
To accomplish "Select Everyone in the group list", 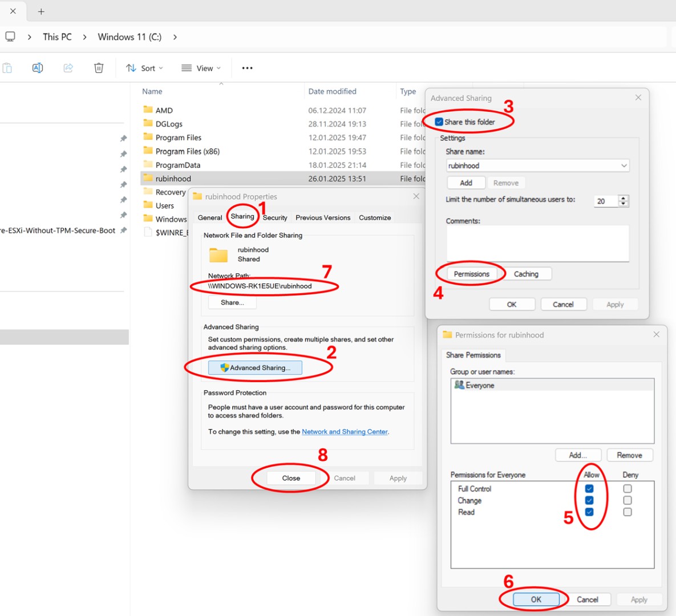I will 552,385.
